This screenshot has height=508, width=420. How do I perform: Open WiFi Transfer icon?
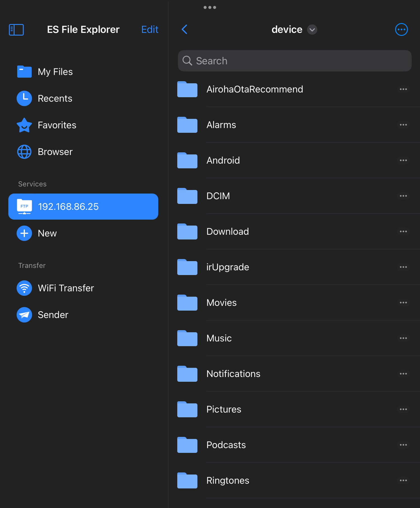point(24,288)
